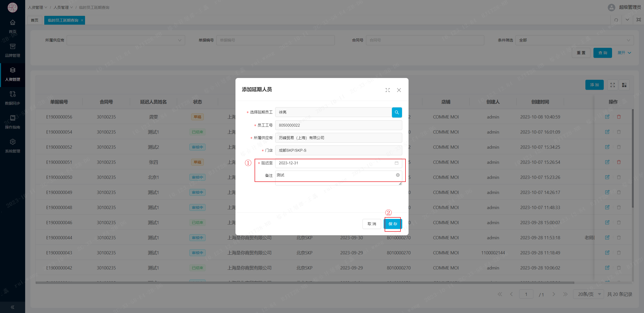Switch to the 首页 tab

[35, 20]
